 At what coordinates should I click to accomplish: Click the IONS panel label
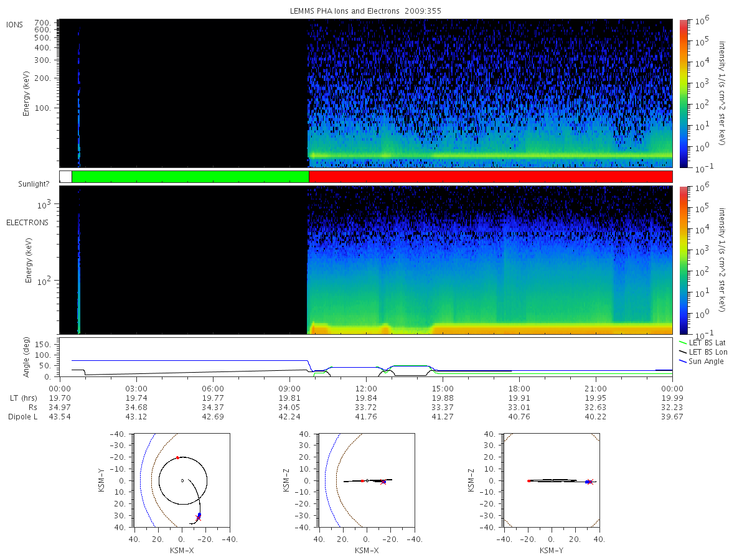(15, 24)
